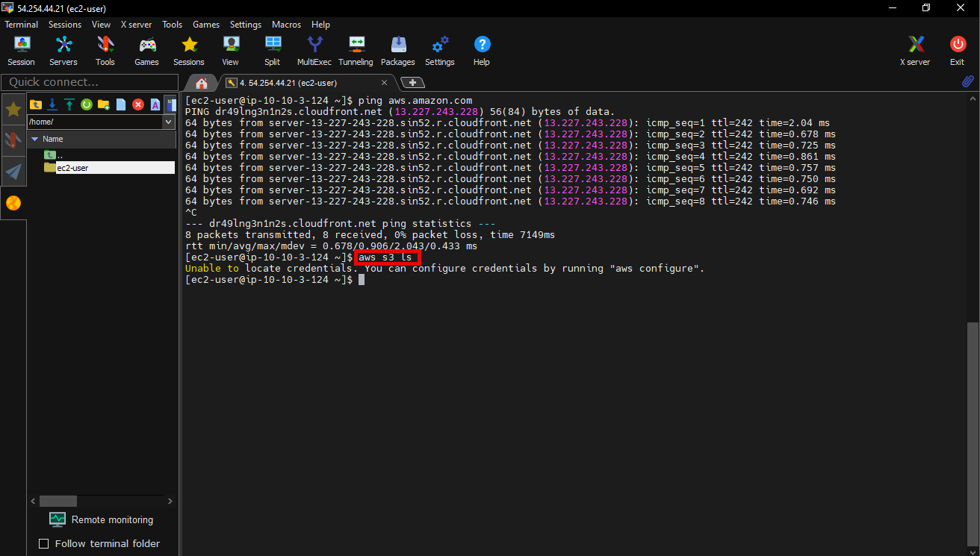The height and width of the screenshot is (556, 980).
Task: Go to parent folder in SFTP toolbar
Action: coord(36,104)
